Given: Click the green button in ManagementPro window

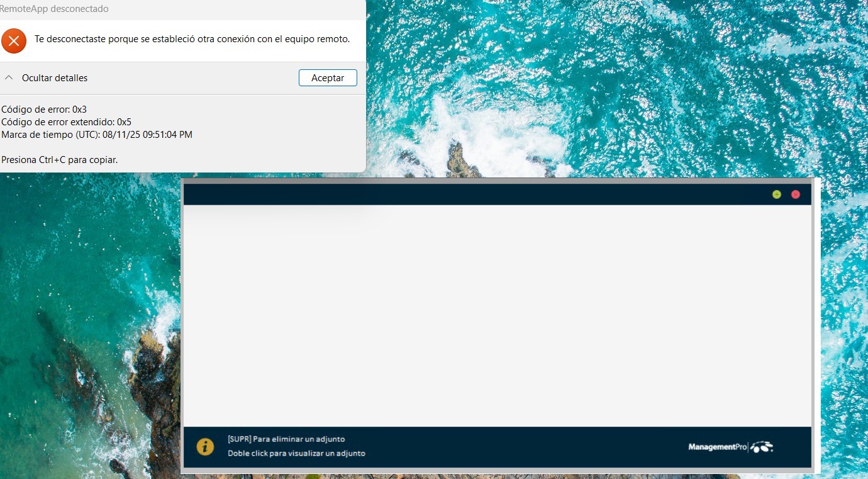Looking at the screenshot, I should point(777,194).
